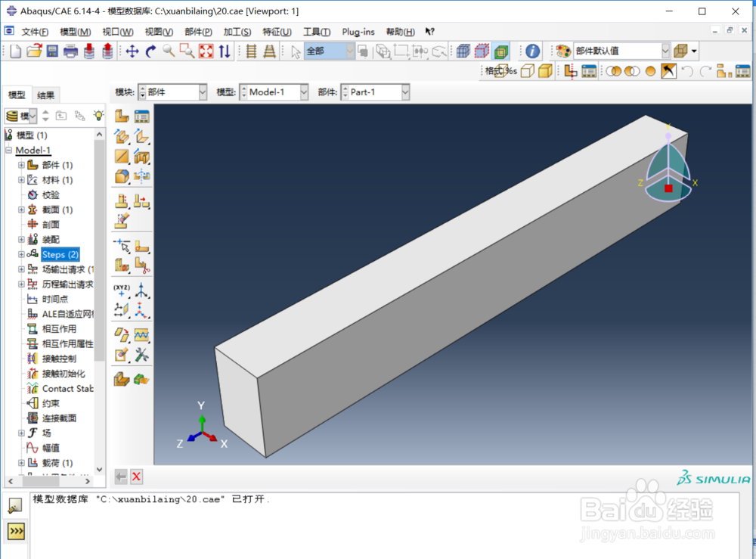Select the 幅值 tree item
This screenshot has width=756, height=559.
pyautogui.click(x=51, y=448)
